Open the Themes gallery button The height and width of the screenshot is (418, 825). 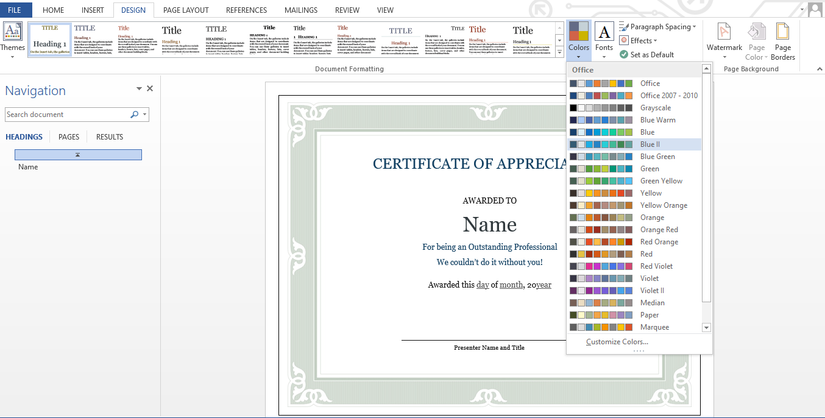(x=12, y=38)
